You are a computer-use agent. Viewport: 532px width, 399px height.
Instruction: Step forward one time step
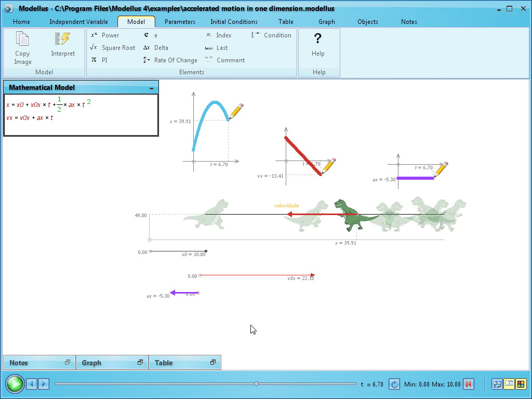tap(44, 384)
